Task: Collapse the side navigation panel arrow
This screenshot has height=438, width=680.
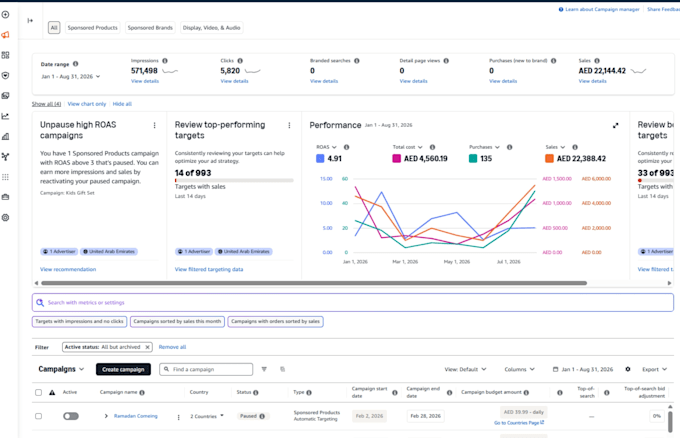Action: point(30,20)
